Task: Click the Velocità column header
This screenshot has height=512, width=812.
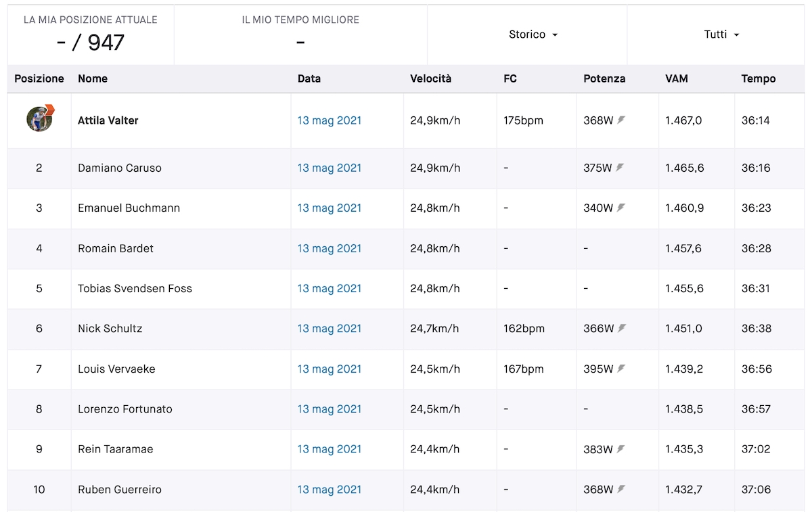Action: (x=430, y=78)
